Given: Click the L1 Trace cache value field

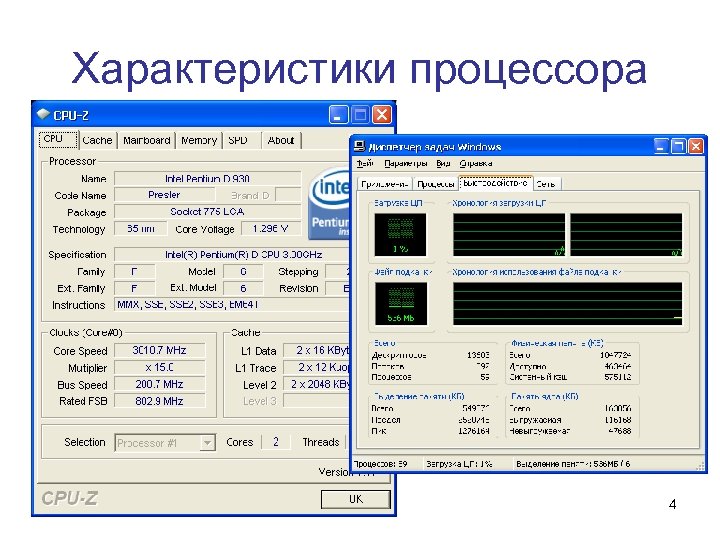Looking at the screenshot, I should (317, 367).
